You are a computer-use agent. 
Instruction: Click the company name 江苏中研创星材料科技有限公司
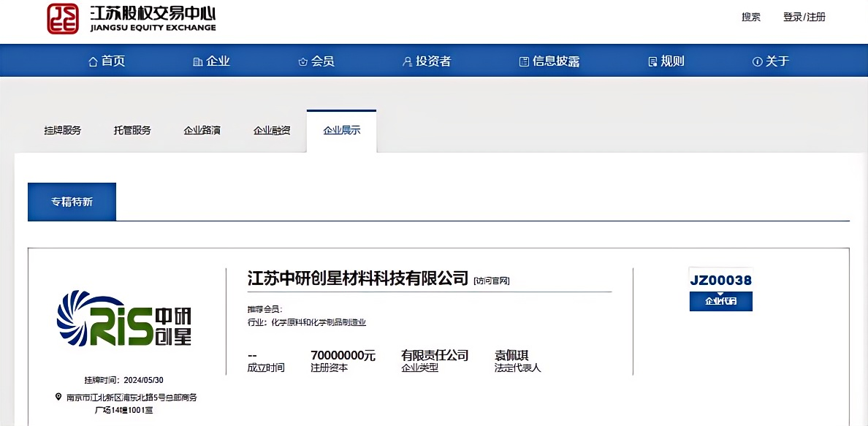click(358, 278)
